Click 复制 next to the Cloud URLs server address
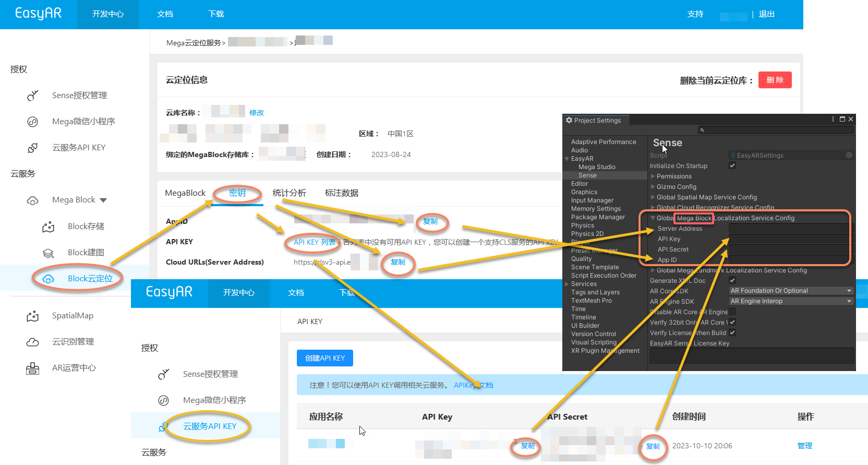Viewport: 868px width, 465px height. 398,262
